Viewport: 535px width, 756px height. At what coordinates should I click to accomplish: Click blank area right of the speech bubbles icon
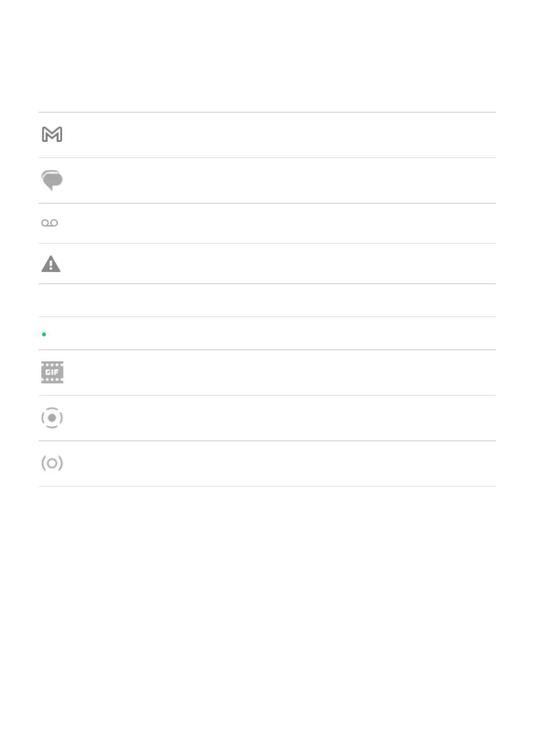click(279, 180)
